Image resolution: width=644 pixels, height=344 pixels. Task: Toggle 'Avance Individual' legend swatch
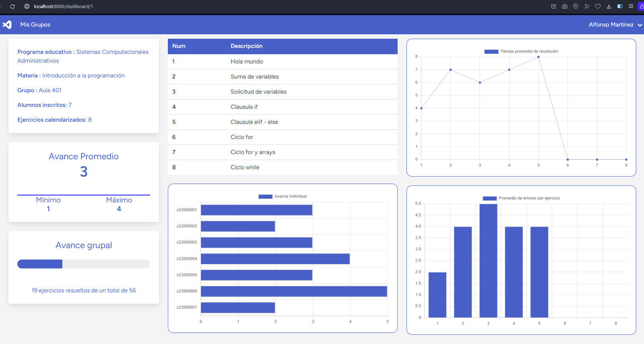(265, 196)
